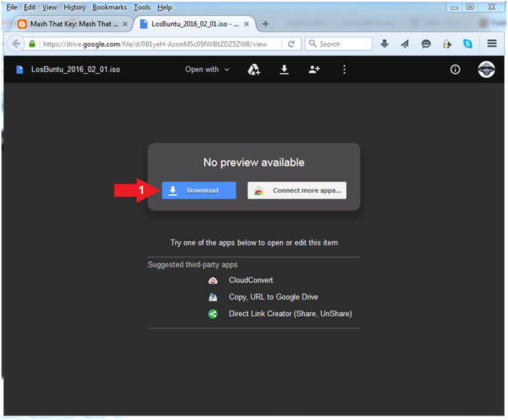Maximize the Firefox window

[470, 7]
